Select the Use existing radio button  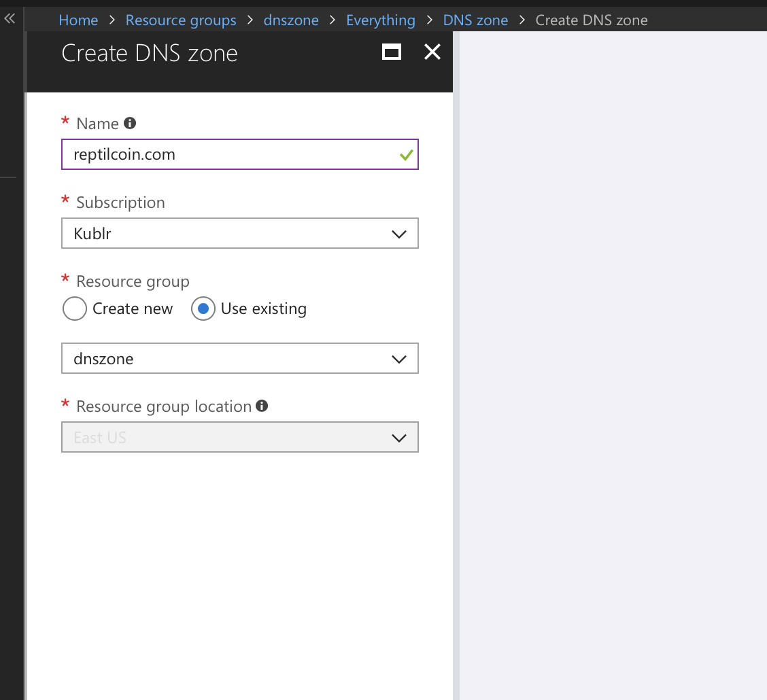click(203, 309)
